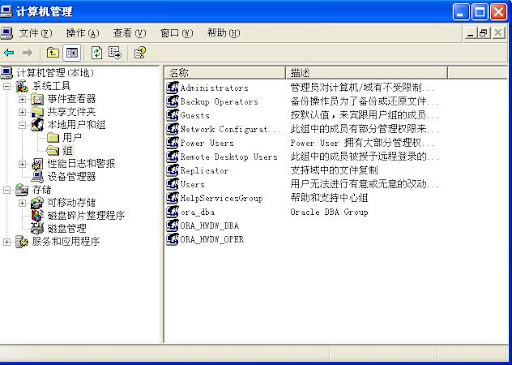Click the Remote Desktop Users group icon
This screenshot has height=365, width=512.
(x=172, y=156)
